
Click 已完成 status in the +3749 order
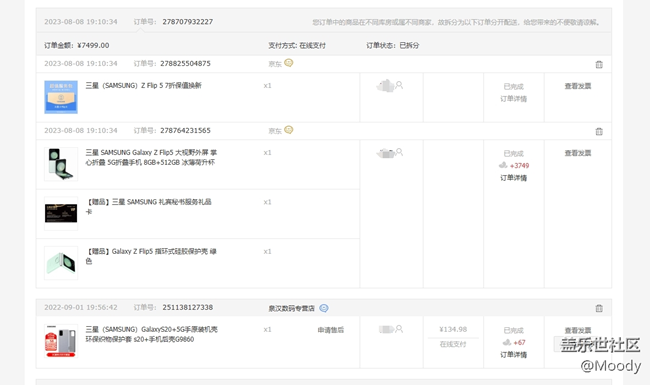[x=513, y=153]
